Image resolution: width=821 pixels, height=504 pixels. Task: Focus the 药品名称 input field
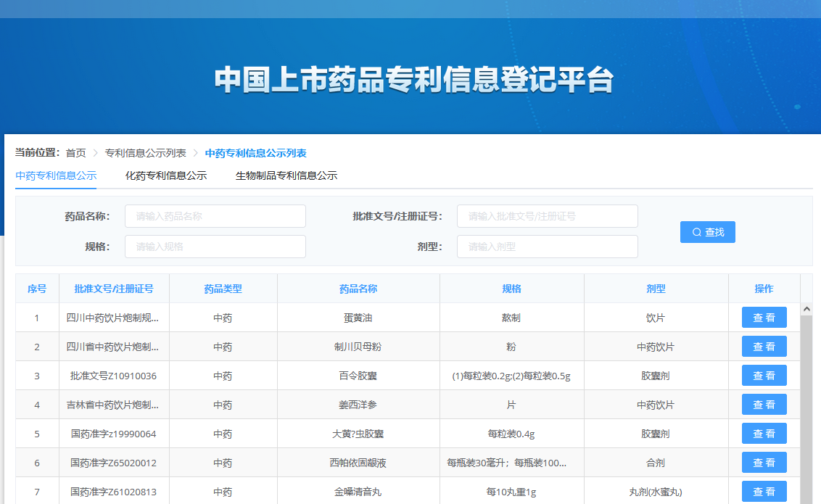coord(215,216)
